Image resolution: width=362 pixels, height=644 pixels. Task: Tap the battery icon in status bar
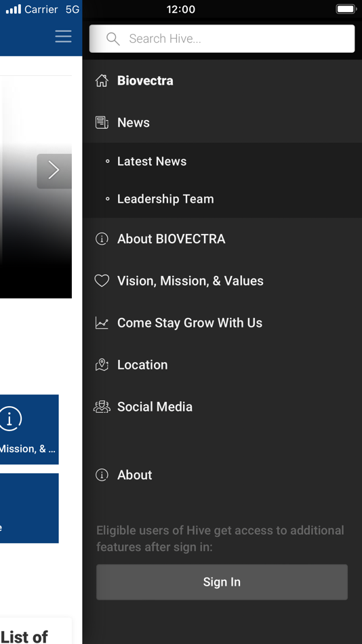[346, 9]
